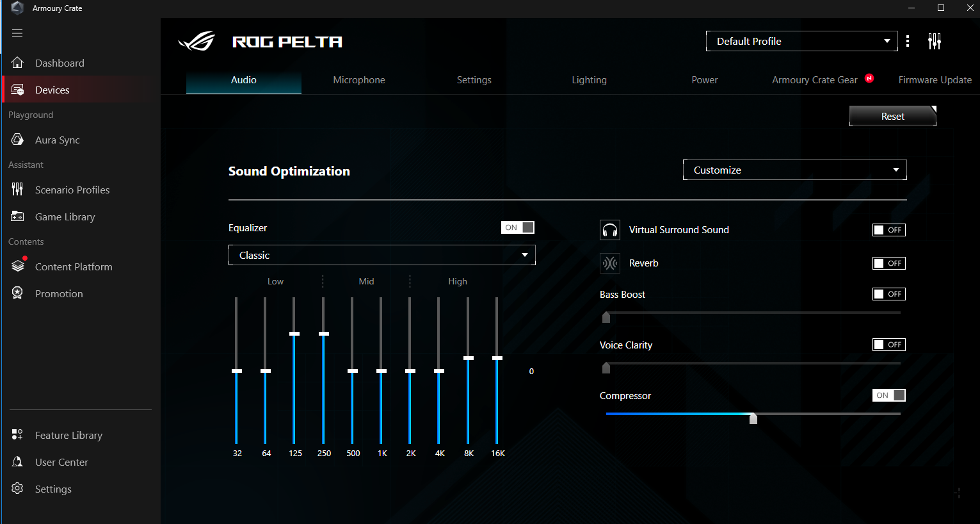Switch to the Power tab
Screen dimensions: 980x524
705,80
